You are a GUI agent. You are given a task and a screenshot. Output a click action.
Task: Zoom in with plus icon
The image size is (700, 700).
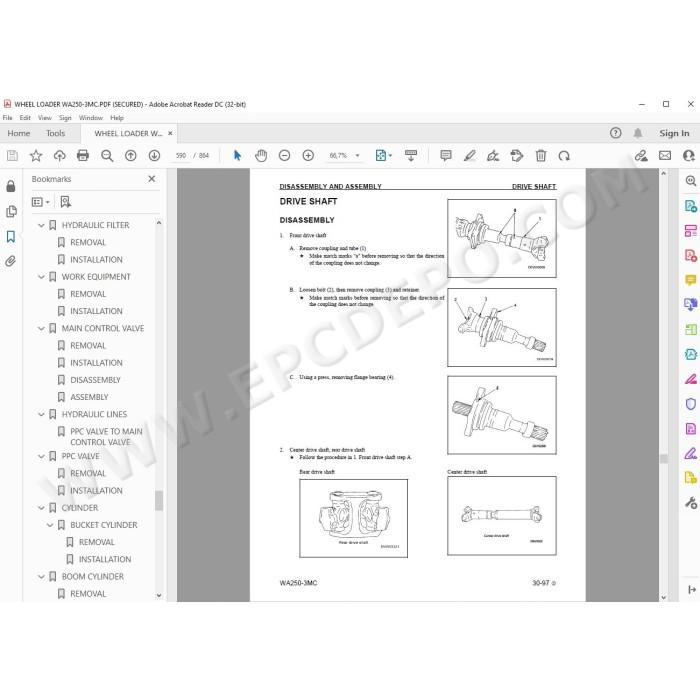[308, 155]
